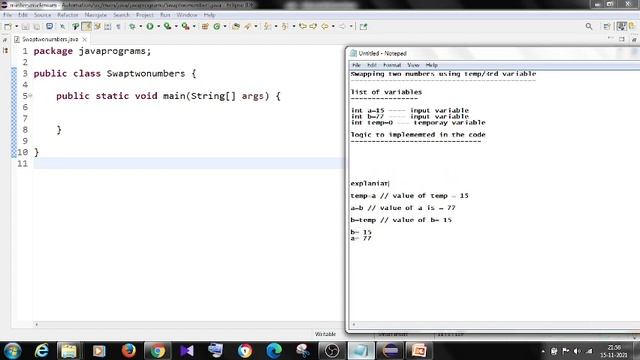Click the Debug bug icon

point(132,27)
